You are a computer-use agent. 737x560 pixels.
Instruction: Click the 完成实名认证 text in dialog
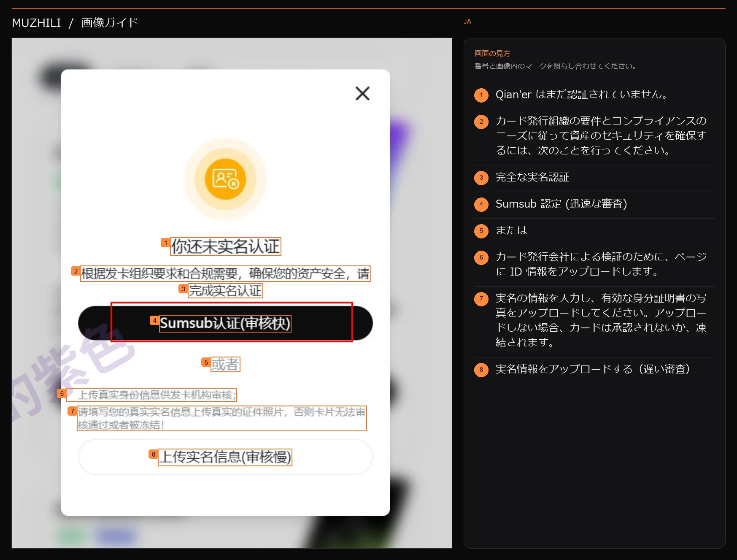pos(225,290)
